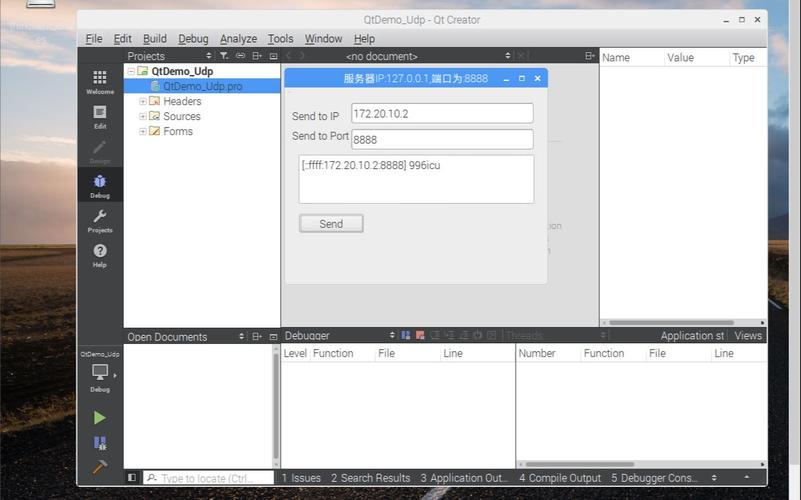Screen dimensions: 801x500
Task: Build project with hammer icon
Action: click(100, 466)
